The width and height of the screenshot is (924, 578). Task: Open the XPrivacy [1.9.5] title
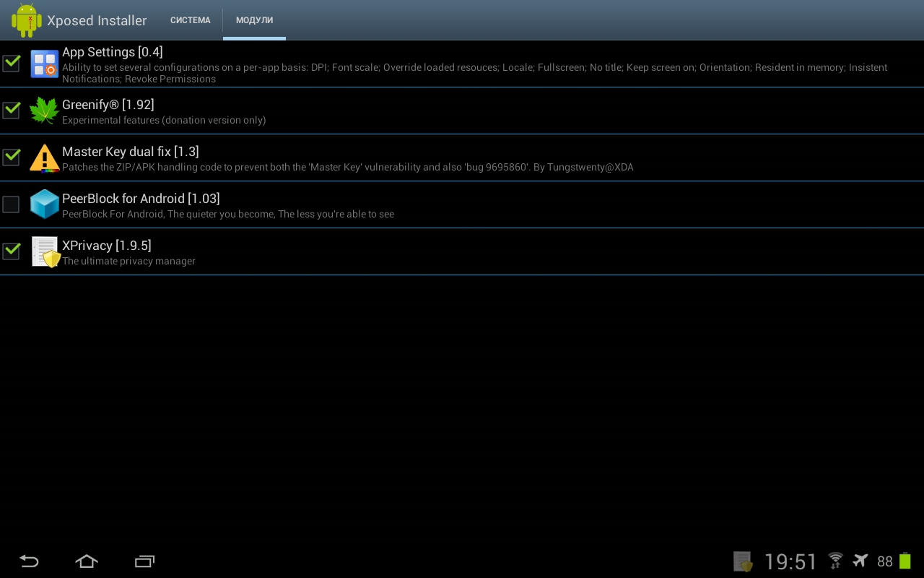107,246
